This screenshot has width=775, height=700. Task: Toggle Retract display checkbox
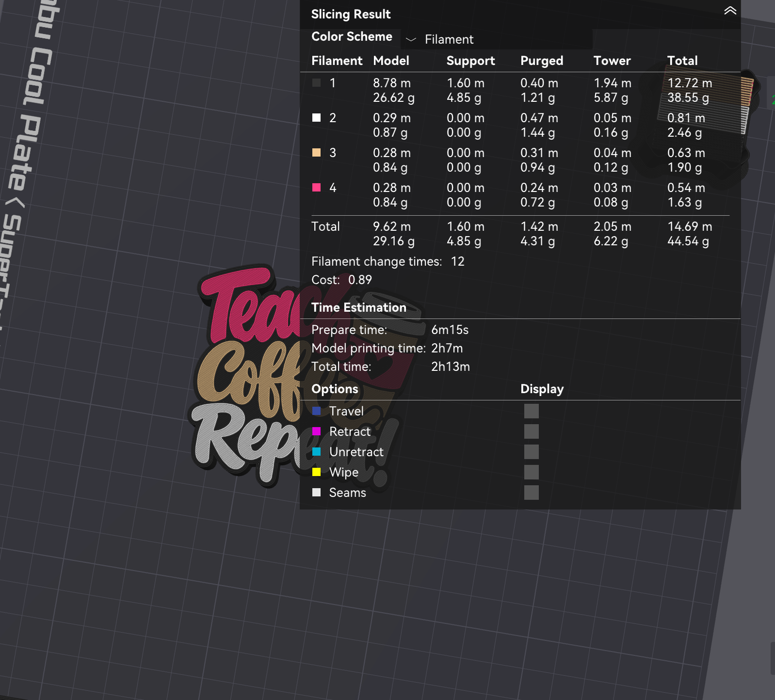click(532, 431)
